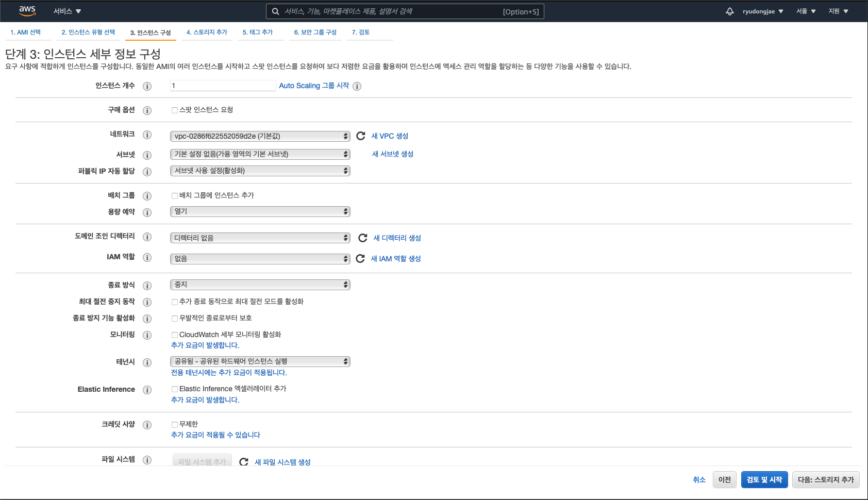868x500 pixels.
Task: Refresh the directory list
Action: (363, 238)
